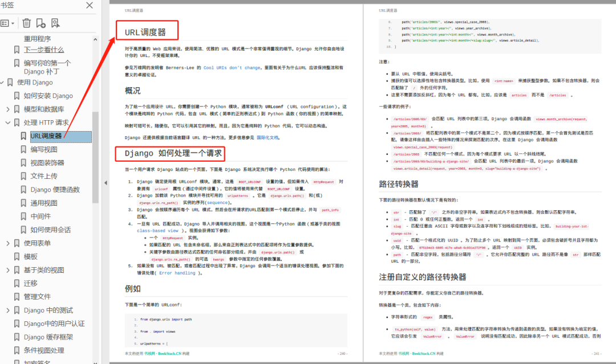Expand the Django 中的测试 node
This screenshot has height=364, width=616.
8,310
